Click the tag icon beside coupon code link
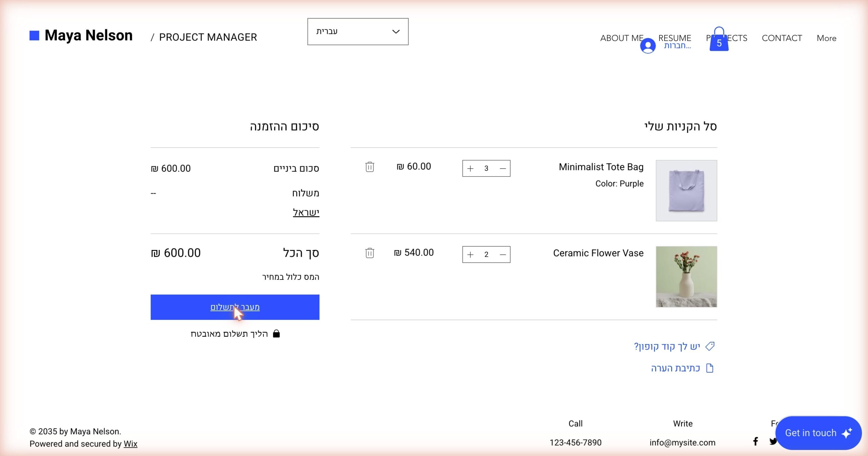The height and width of the screenshot is (456, 868). 710,346
